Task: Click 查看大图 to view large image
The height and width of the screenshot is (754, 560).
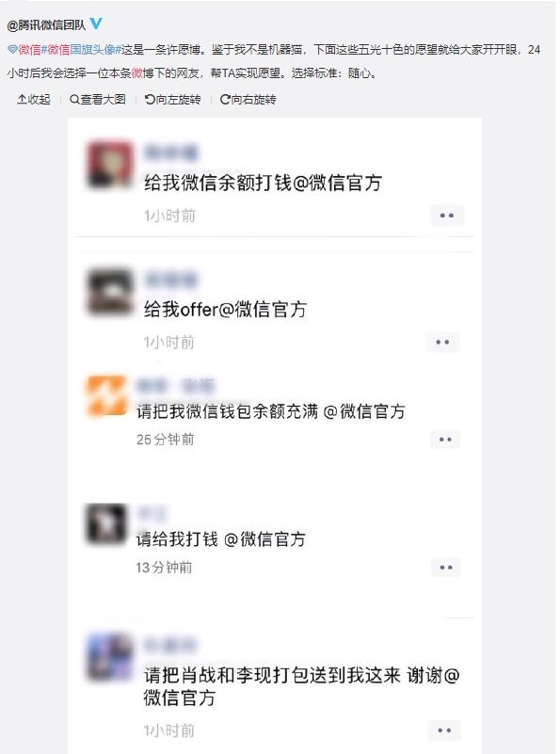Action: [98, 100]
